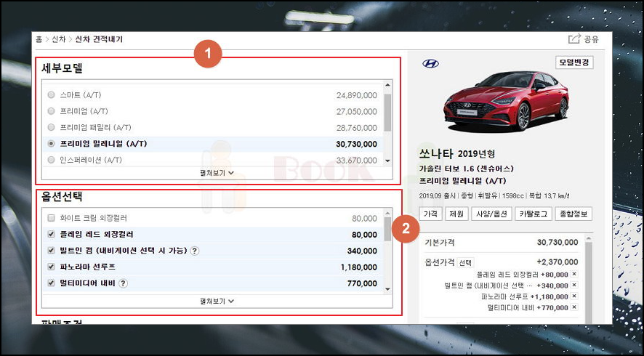Screen dimensions: 644x356
Task: Click the 30,730,000 price in 세부모델 list
Action: coord(356,144)
